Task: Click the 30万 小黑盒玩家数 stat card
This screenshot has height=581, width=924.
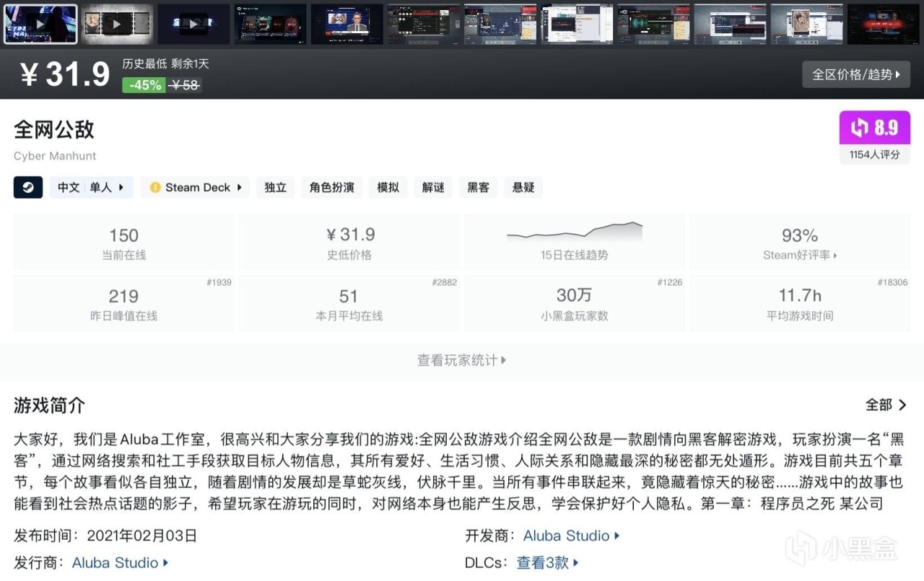Action: tap(575, 303)
